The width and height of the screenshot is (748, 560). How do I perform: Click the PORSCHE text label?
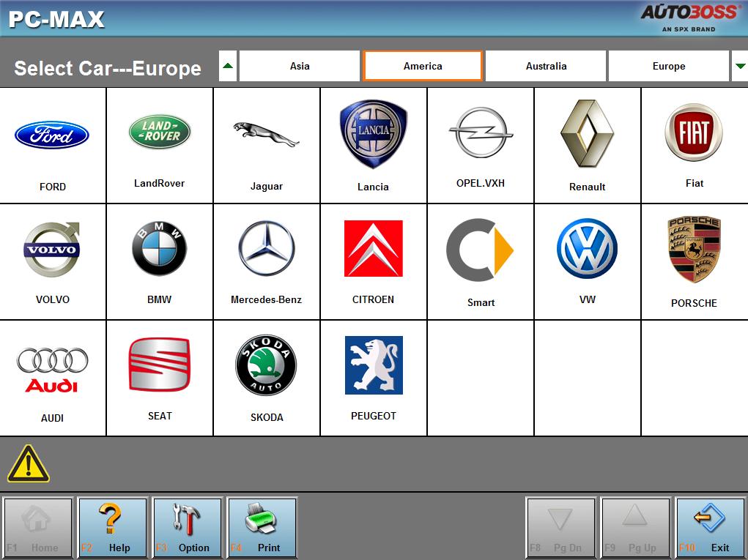tap(694, 303)
